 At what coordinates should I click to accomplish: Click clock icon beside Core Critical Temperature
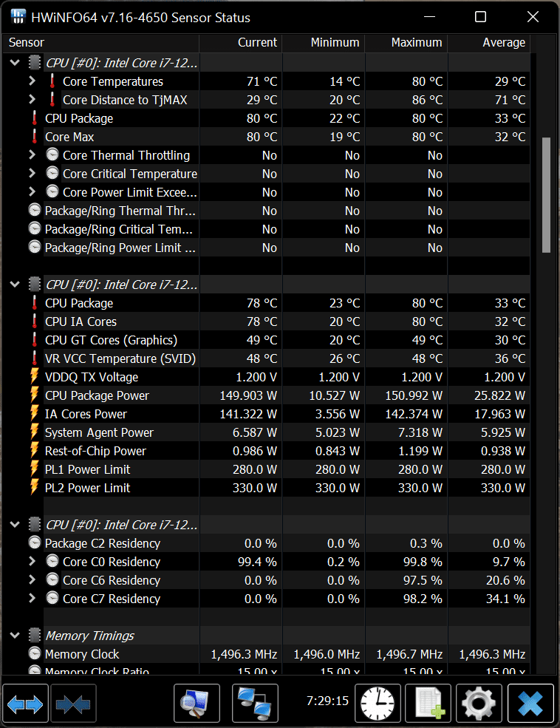52,173
